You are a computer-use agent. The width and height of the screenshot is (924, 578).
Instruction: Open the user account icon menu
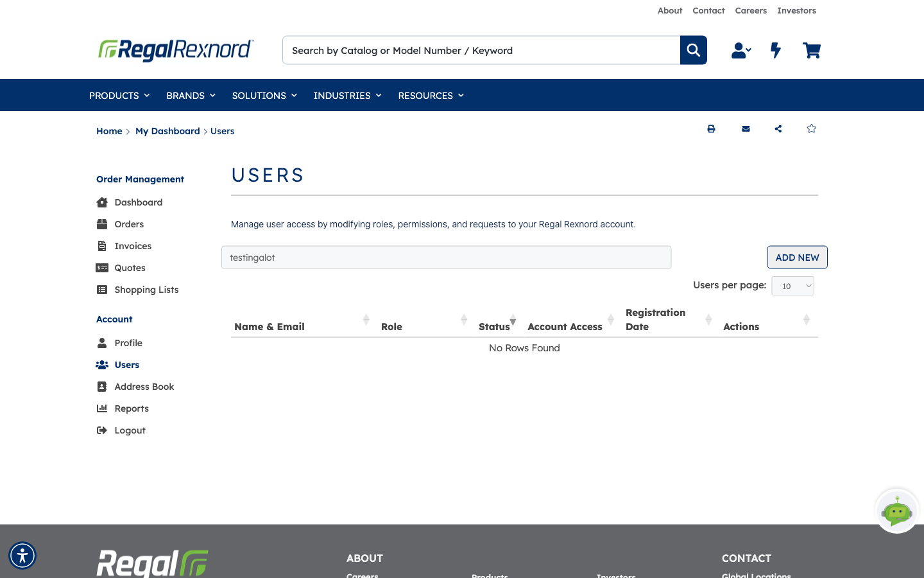[741, 50]
